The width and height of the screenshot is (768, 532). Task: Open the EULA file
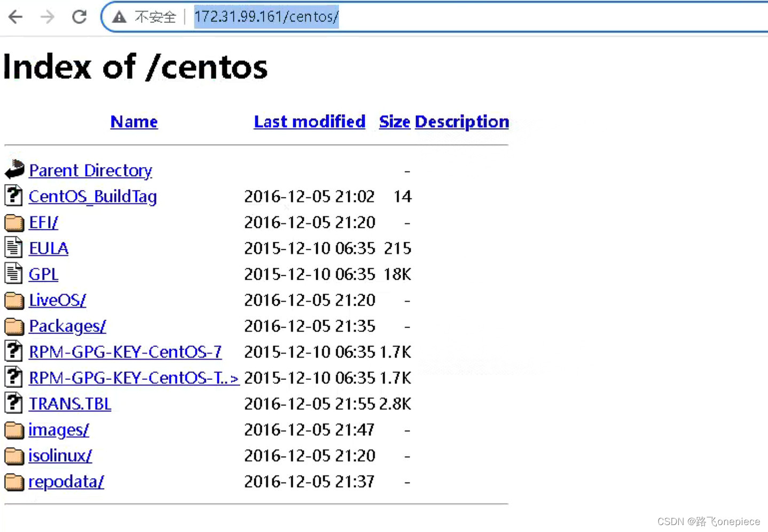pyautogui.click(x=48, y=248)
